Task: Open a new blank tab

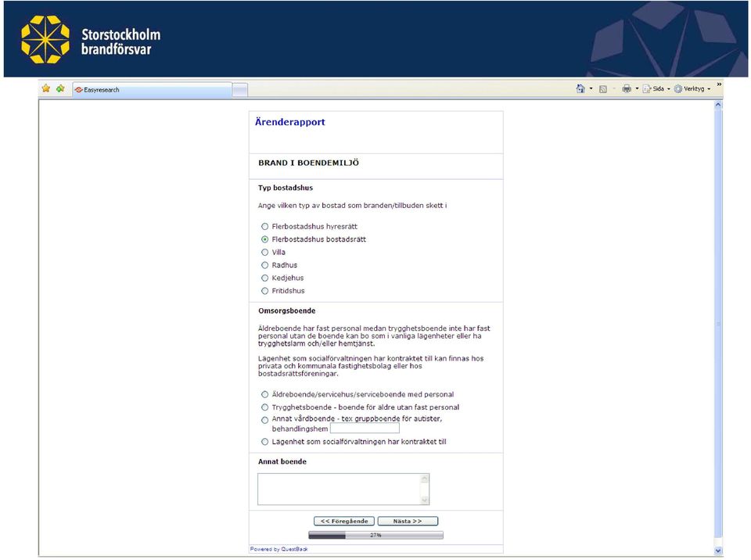Action: coord(240,90)
